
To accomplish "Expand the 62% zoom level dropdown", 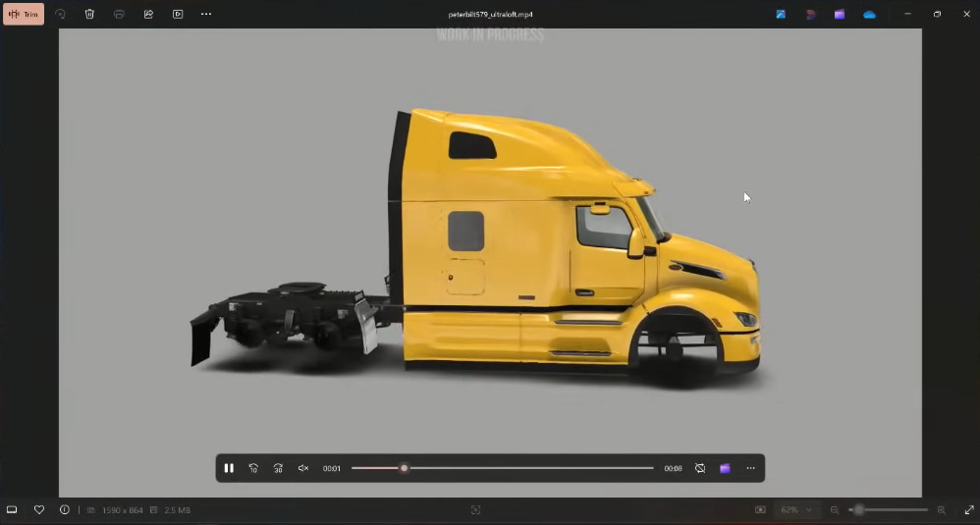I will (795, 510).
